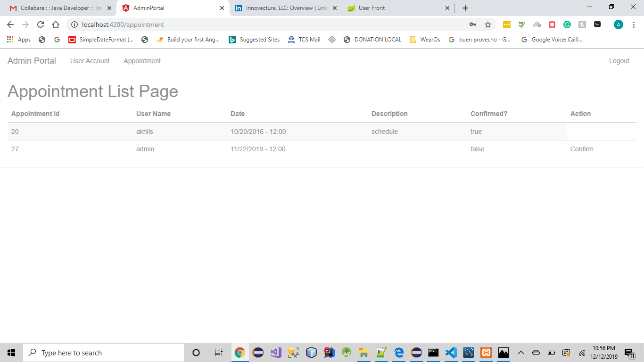Viewport: 644px width, 362px height.
Task: Go to the browser home page
Action: click(x=56, y=25)
